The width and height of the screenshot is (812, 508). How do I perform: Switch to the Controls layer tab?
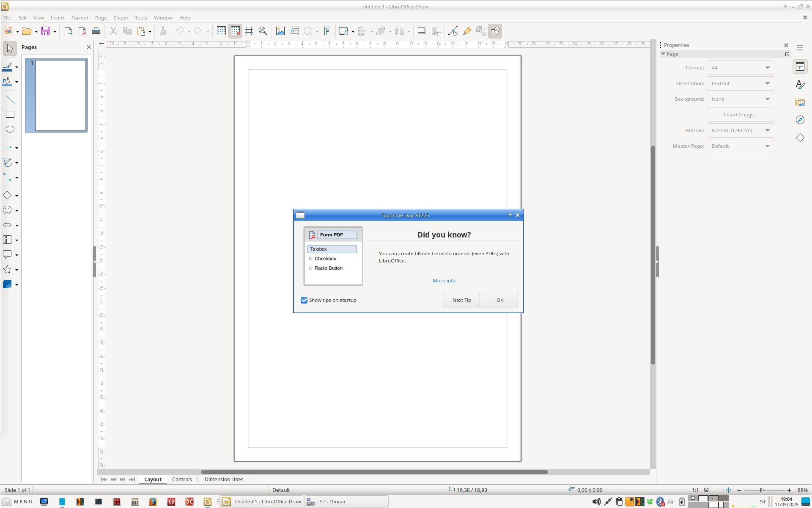tap(182, 479)
